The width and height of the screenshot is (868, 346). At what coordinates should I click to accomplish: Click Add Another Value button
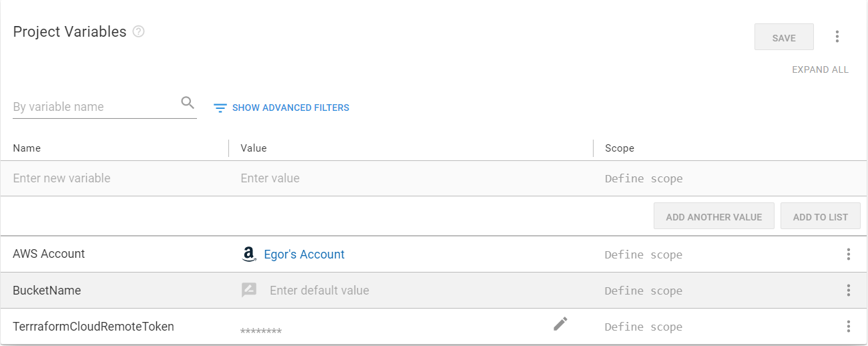(713, 216)
